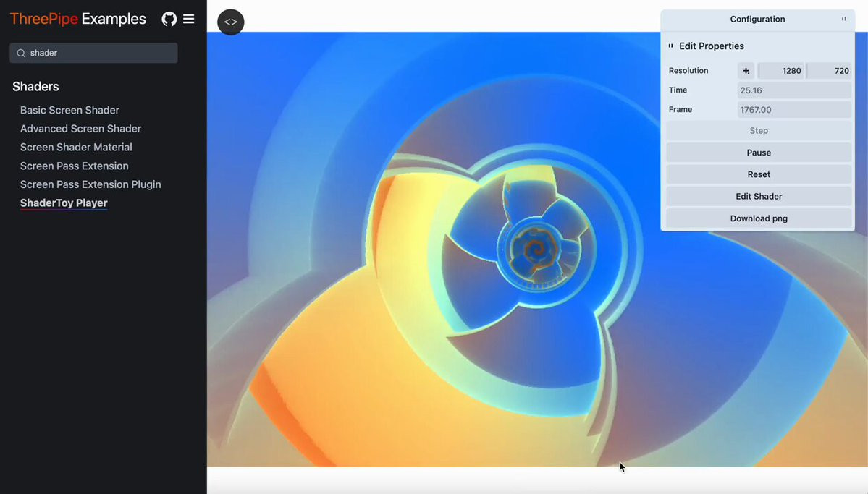The width and height of the screenshot is (868, 494).
Task: Click the search magnifier icon
Action: [21, 53]
